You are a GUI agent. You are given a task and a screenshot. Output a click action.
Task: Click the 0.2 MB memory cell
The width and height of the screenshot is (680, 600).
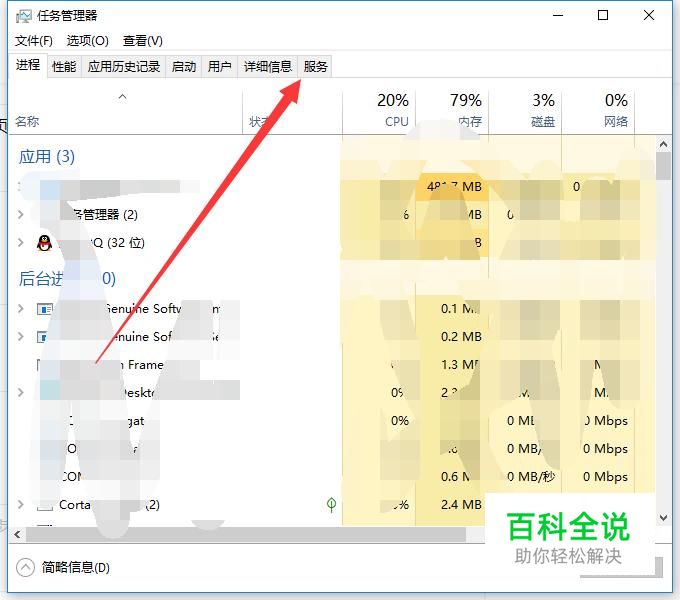[x=452, y=336]
